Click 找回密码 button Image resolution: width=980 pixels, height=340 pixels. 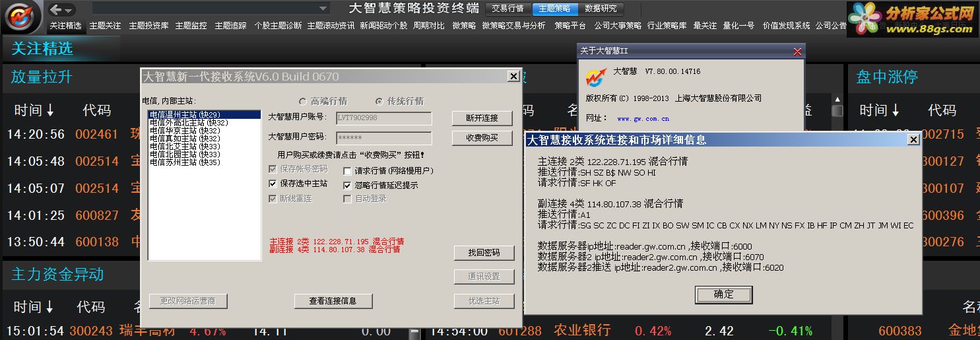(x=484, y=252)
